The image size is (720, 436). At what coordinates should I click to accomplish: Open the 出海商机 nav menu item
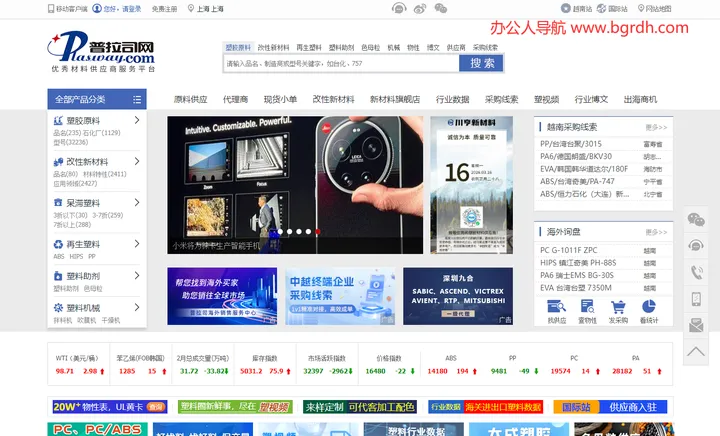pos(640,100)
